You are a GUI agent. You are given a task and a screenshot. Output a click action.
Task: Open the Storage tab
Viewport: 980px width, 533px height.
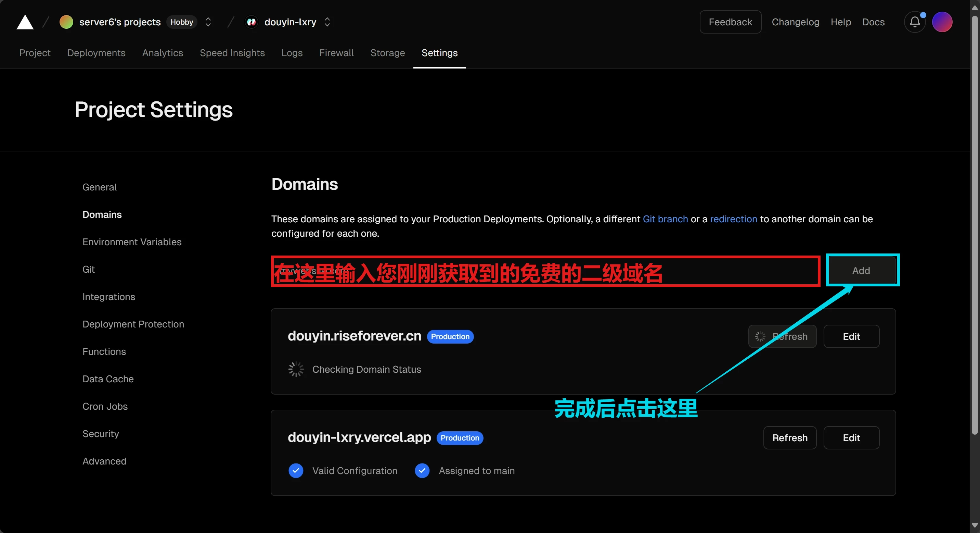click(x=387, y=53)
